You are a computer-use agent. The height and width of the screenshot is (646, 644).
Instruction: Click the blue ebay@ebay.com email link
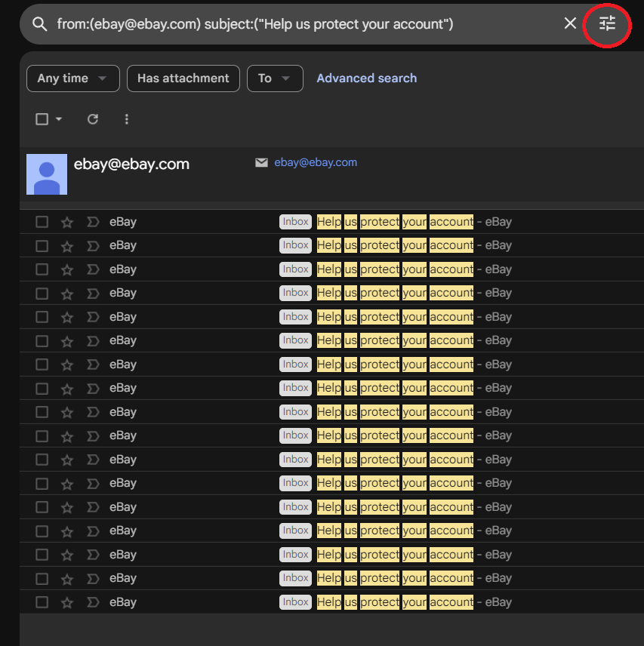(x=316, y=162)
